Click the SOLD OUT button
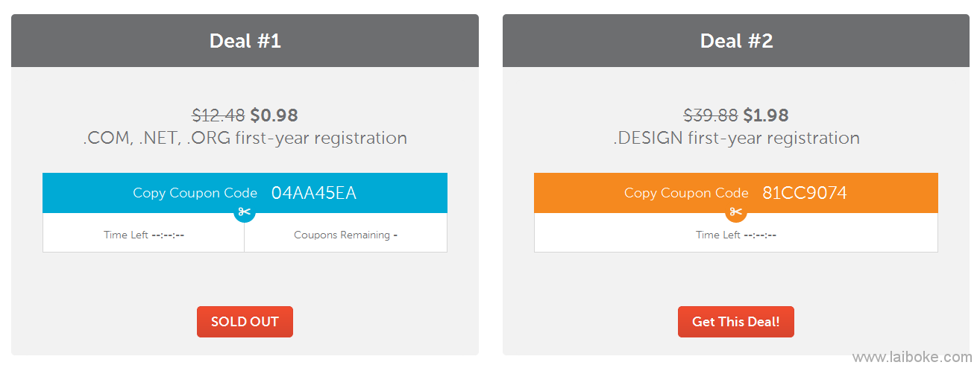Image resolution: width=980 pixels, height=368 pixels. click(x=245, y=322)
